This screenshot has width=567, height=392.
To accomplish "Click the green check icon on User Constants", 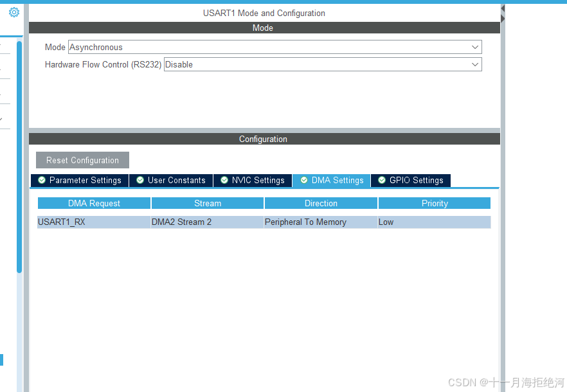I will point(140,180).
